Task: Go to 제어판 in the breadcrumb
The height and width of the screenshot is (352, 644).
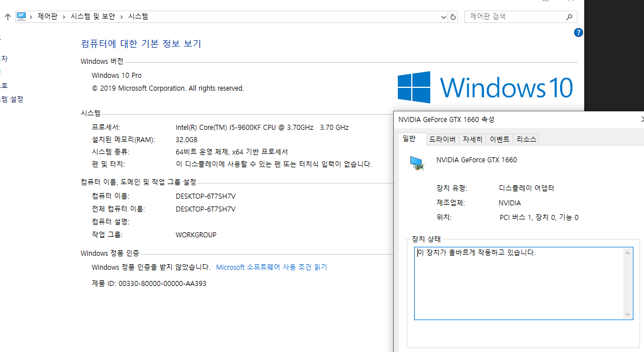Action: coord(48,16)
